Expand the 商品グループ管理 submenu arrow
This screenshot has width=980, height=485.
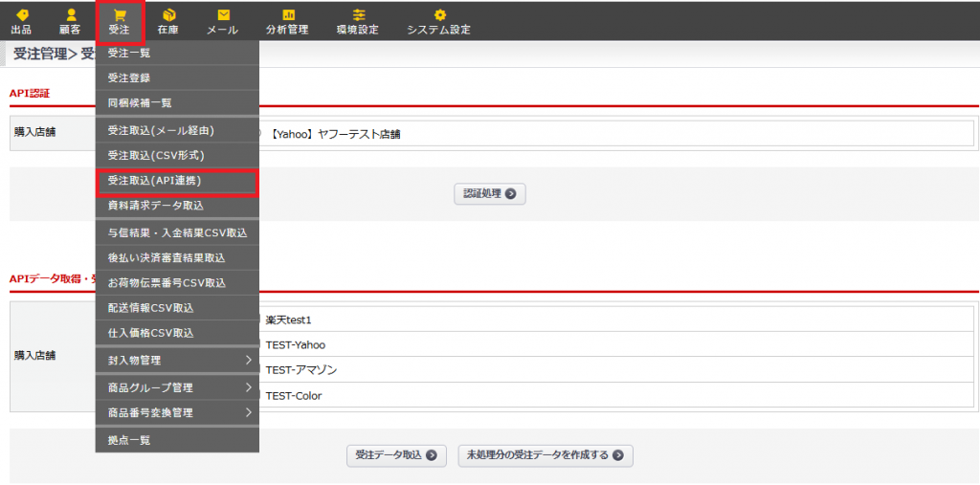[x=248, y=386]
